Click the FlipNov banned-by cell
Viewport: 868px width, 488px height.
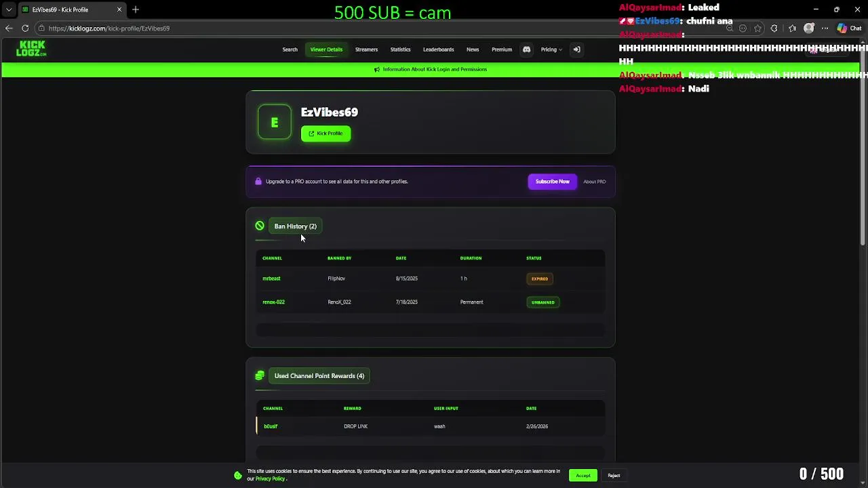[336, 279]
